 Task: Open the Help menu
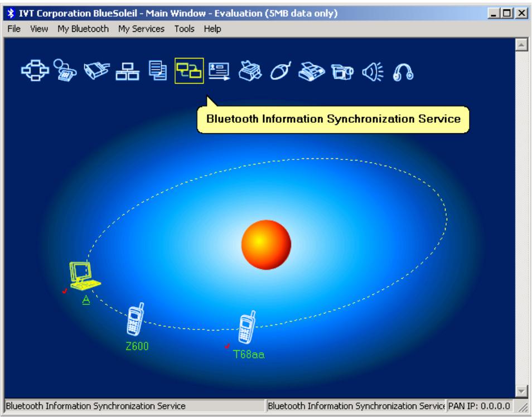tap(212, 29)
